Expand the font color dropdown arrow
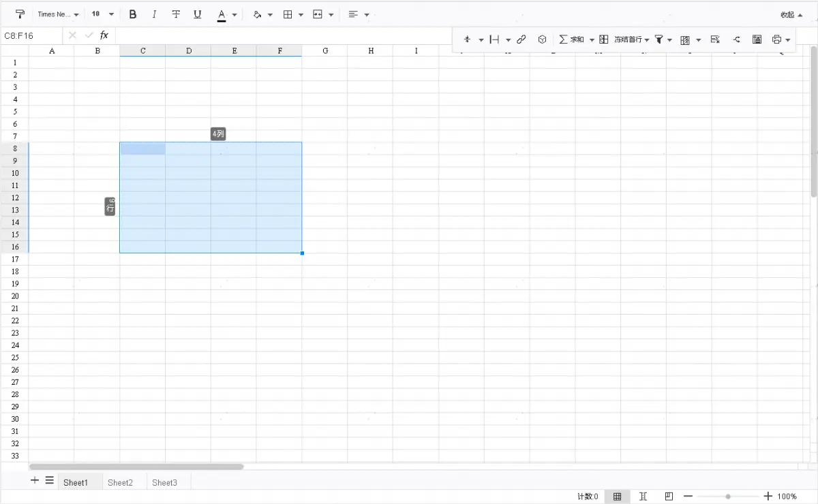The image size is (818, 504). tap(234, 14)
